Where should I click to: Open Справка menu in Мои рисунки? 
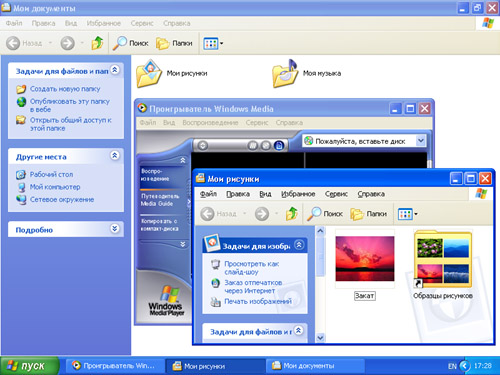pyautogui.click(x=371, y=194)
